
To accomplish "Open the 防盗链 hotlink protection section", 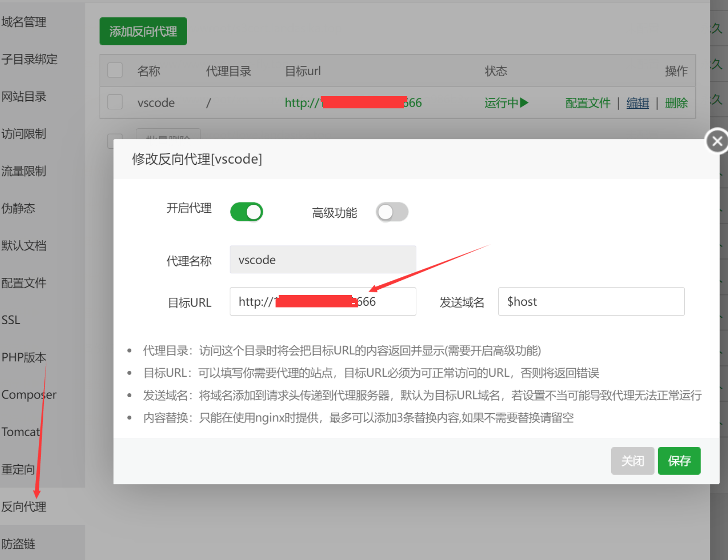I will (x=19, y=544).
